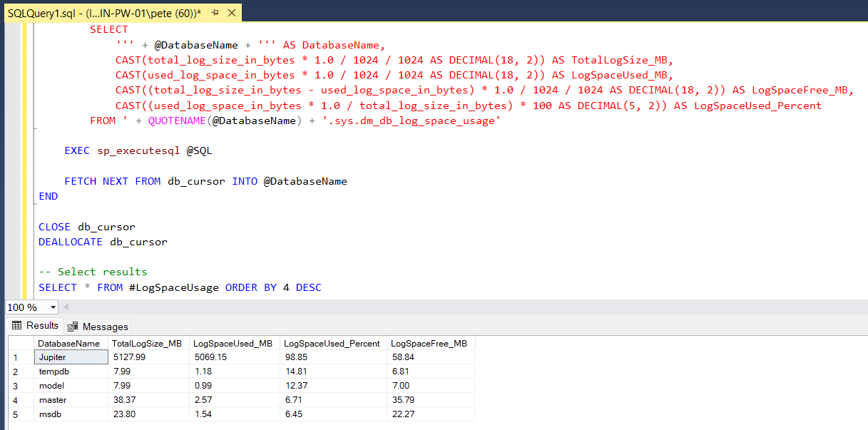Image resolution: width=868 pixels, height=430 pixels.
Task: Select row 3 header in results grid
Action: click(x=16, y=386)
